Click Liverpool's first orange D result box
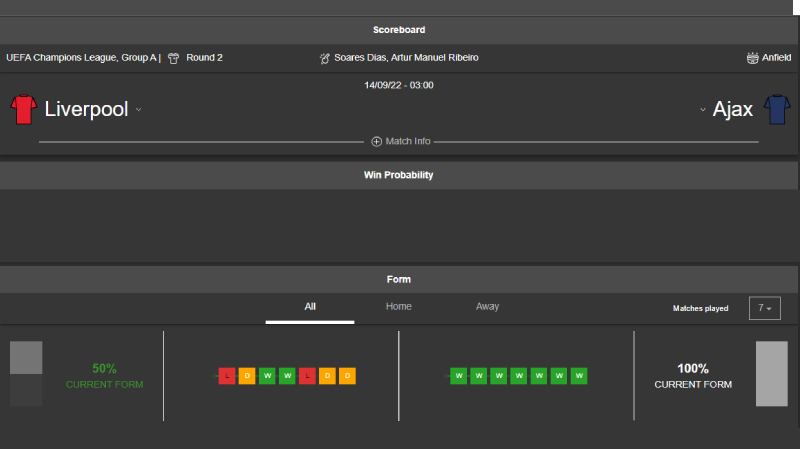The height and width of the screenshot is (449, 800). (x=247, y=376)
